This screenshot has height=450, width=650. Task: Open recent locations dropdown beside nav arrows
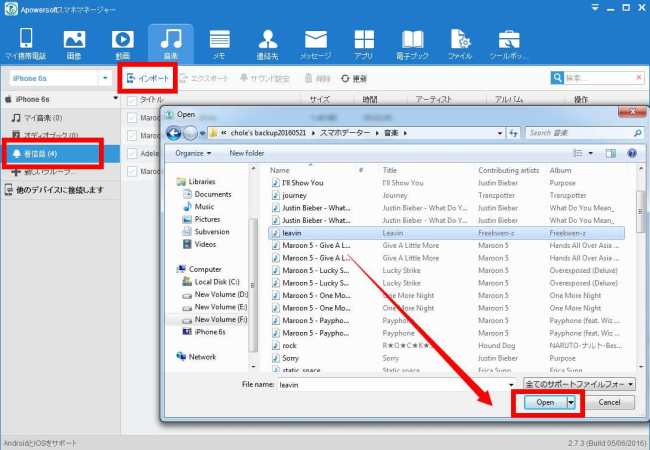pyautogui.click(x=202, y=133)
